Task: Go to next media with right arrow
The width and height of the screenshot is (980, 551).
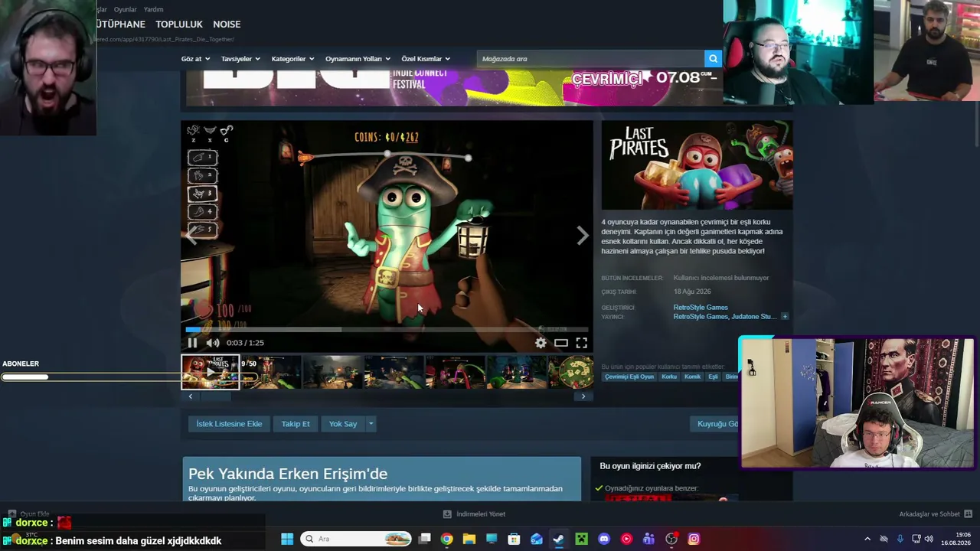Action: pyautogui.click(x=583, y=236)
